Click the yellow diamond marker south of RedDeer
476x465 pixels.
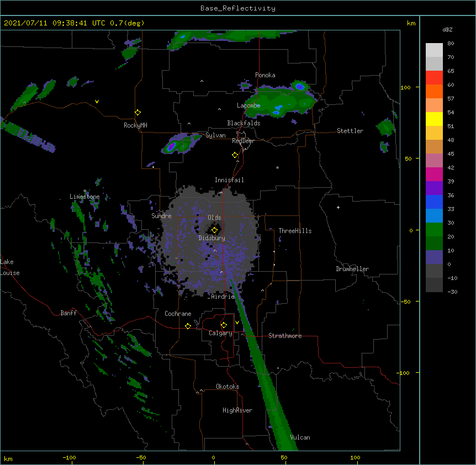[235, 155]
